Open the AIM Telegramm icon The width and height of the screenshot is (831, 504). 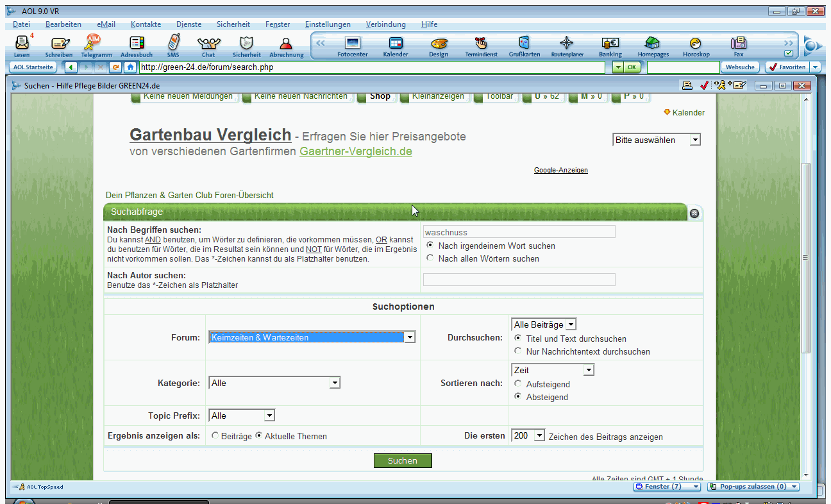pyautogui.click(x=95, y=44)
